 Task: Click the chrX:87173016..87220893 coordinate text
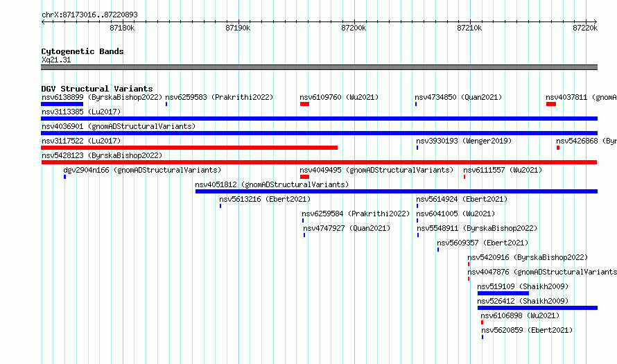[89, 15]
